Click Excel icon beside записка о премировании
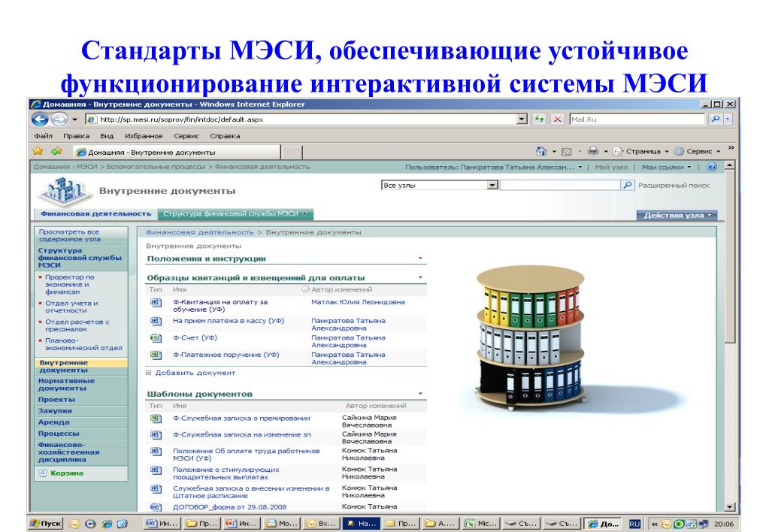Screen dimensions: 769x532 156,419
